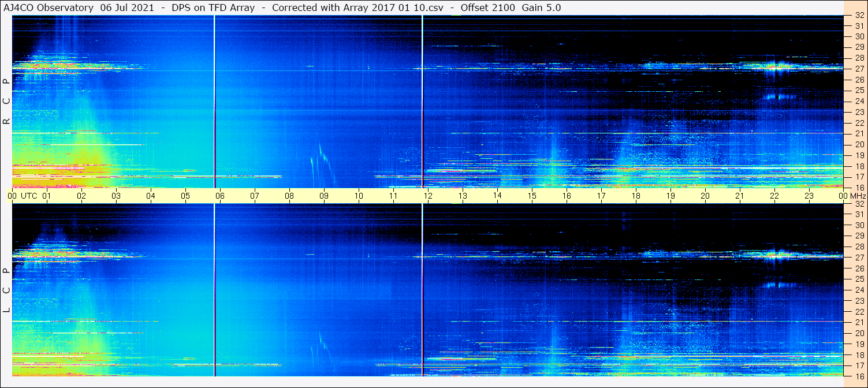This screenshot has height=388, width=868.
Task: Click the vertical 'L C P' panel label
Action: pyautogui.click(x=6, y=290)
